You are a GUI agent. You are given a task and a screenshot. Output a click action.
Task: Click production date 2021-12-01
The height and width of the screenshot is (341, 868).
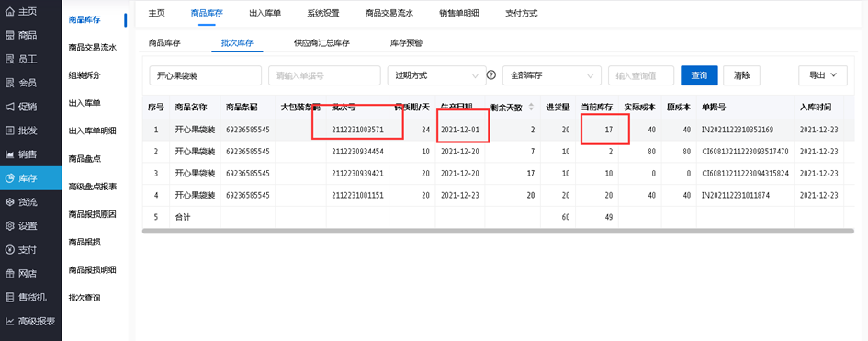pos(460,130)
